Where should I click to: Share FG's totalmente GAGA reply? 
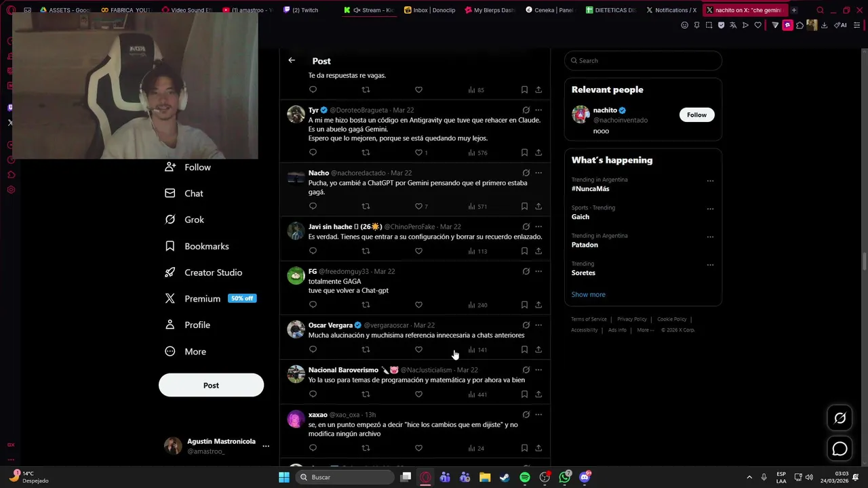pos(538,305)
